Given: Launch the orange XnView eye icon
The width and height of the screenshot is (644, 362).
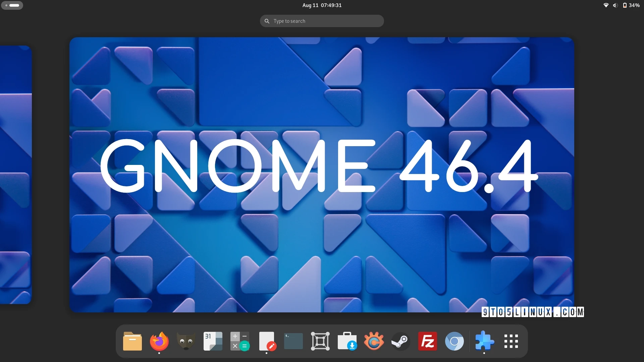Looking at the screenshot, I should pos(374,341).
